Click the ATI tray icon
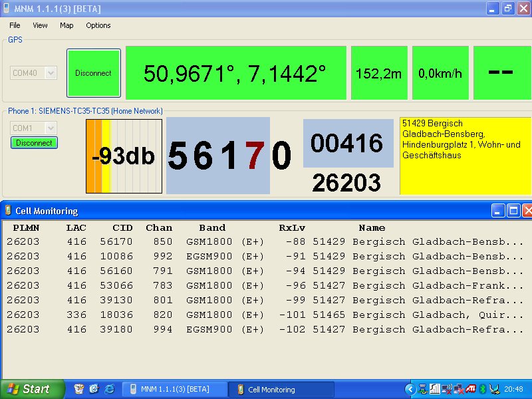This screenshot has height=399, width=532. click(470, 389)
